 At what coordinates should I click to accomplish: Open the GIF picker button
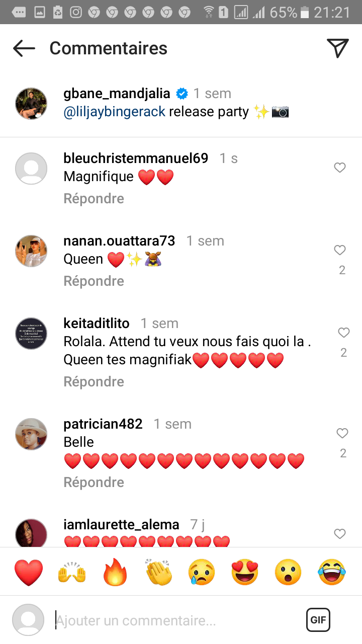pos(318,620)
